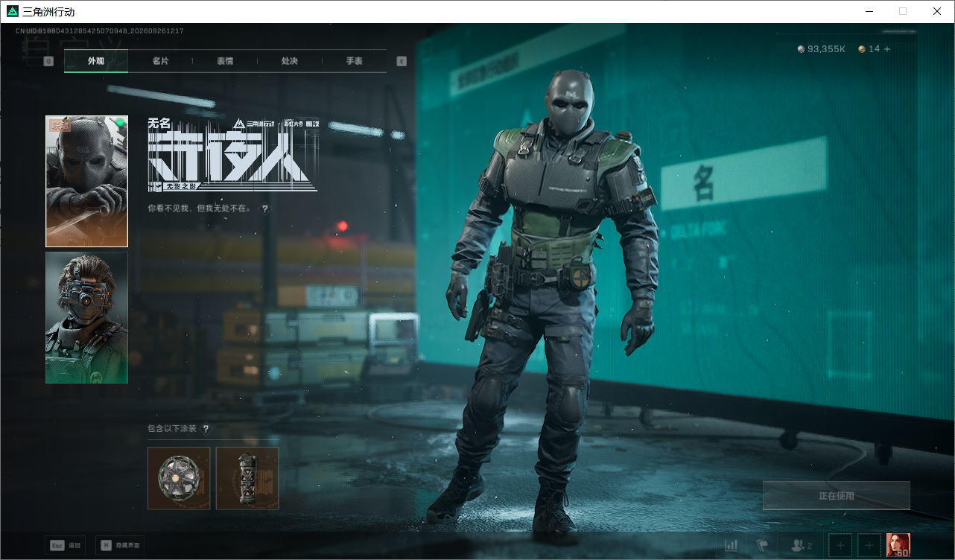Open the 手表 tab
The width and height of the screenshot is (955, 560).
(x=354, y=61)
